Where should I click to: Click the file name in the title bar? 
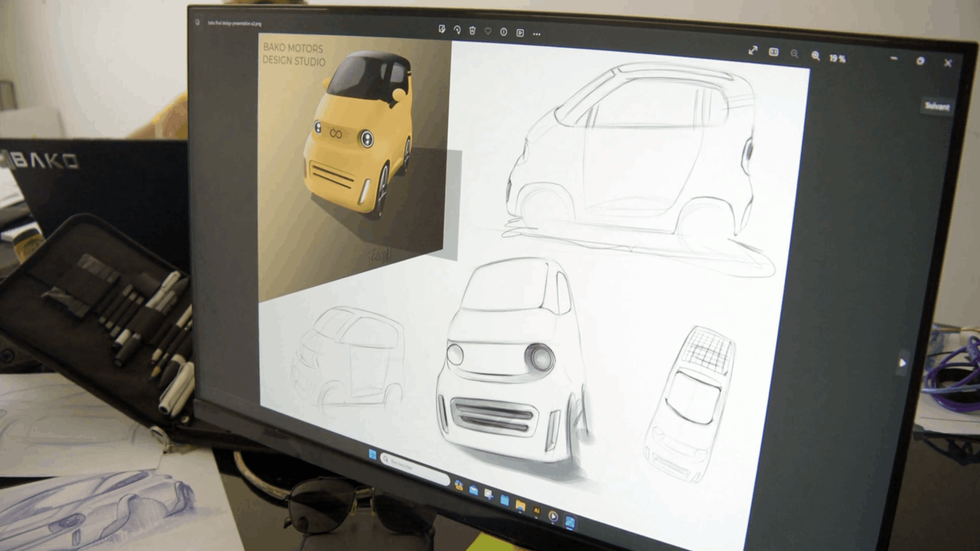click(235, 23)
